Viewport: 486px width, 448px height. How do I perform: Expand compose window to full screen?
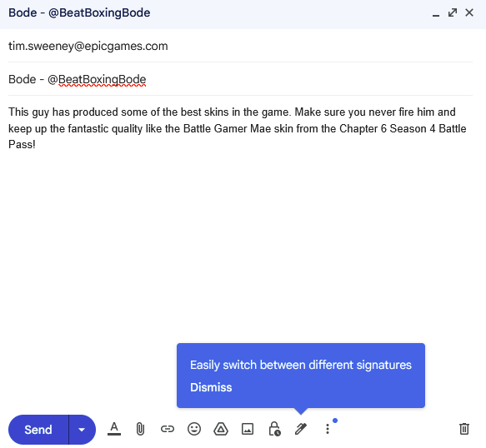point(453,12)
